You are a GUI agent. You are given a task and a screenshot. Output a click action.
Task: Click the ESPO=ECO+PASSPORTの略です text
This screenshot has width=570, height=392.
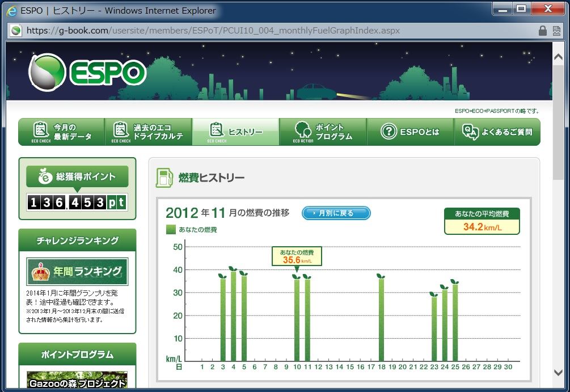[x=497, y=111]
